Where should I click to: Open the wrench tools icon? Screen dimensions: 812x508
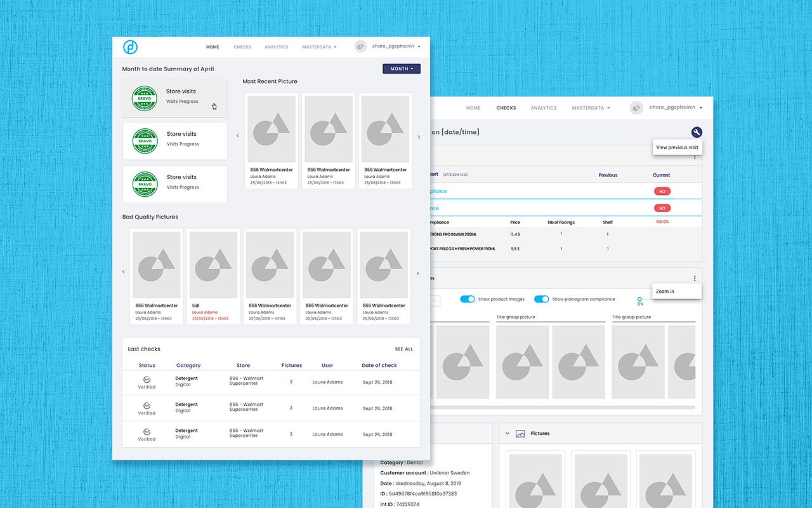697,132
